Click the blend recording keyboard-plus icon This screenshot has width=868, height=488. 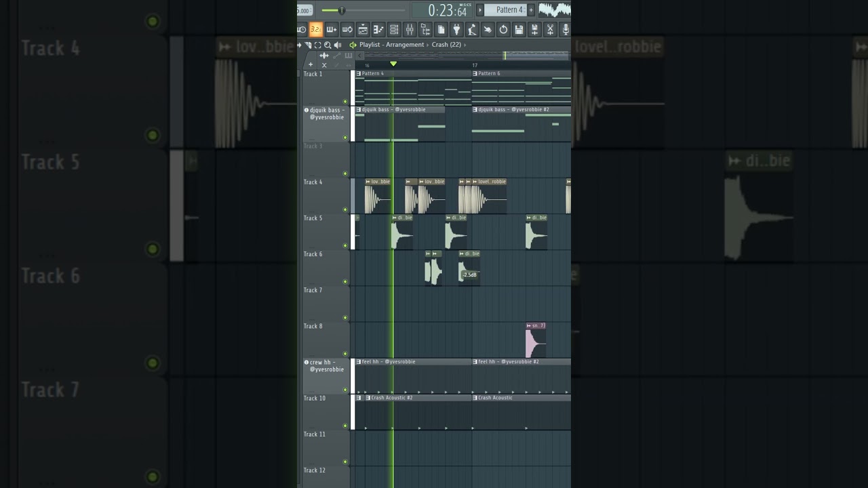[332, 29]
